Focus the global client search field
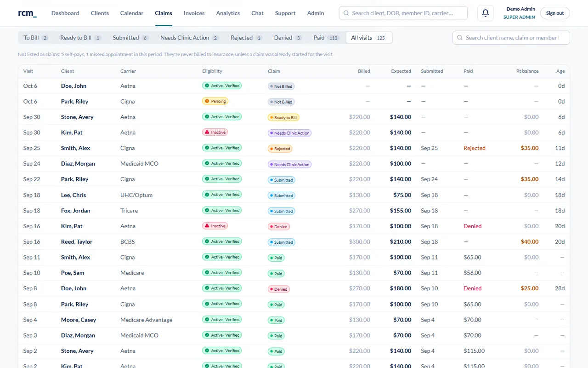588x368 pixels. [x=403, y=13]
